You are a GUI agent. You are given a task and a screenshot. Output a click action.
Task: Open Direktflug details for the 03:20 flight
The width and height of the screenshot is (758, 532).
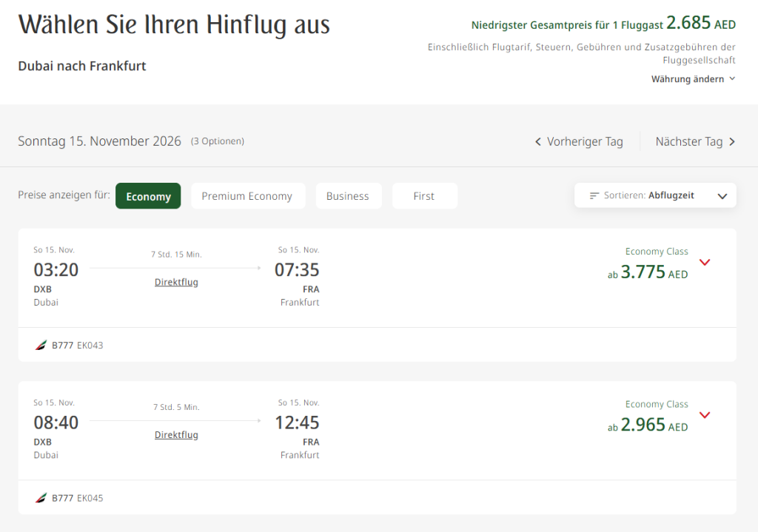click(x=176, y=282)
